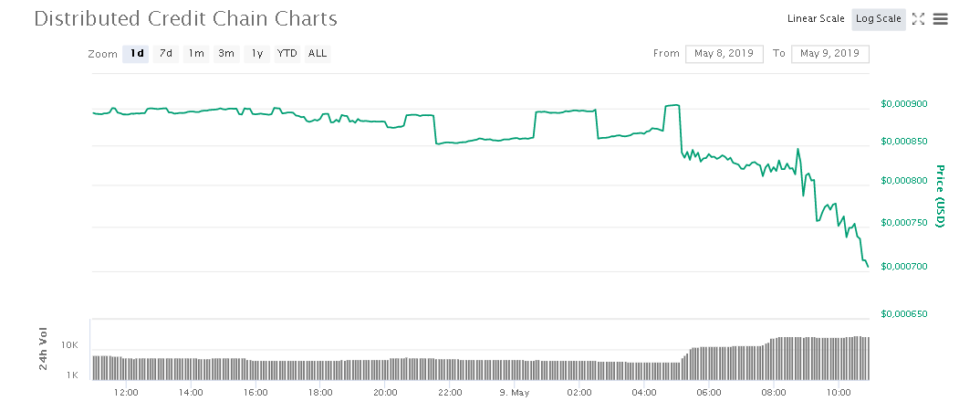Open the chart hamburger menu

940,19
